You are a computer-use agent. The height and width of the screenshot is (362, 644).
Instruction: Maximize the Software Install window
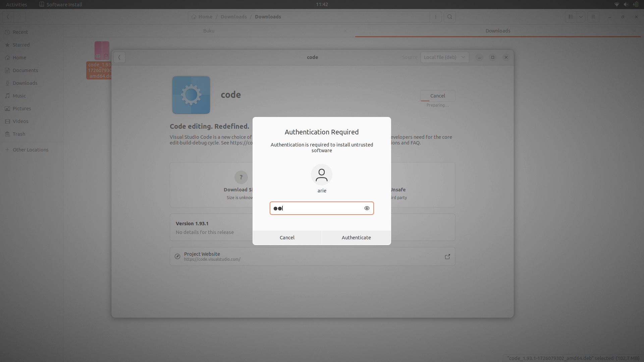coord(493,57)
